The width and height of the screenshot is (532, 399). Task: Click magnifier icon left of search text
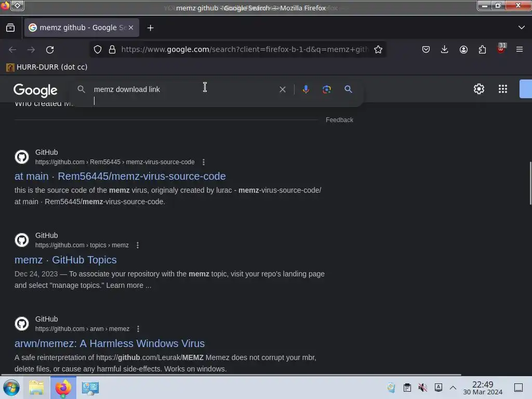[81, 89]
